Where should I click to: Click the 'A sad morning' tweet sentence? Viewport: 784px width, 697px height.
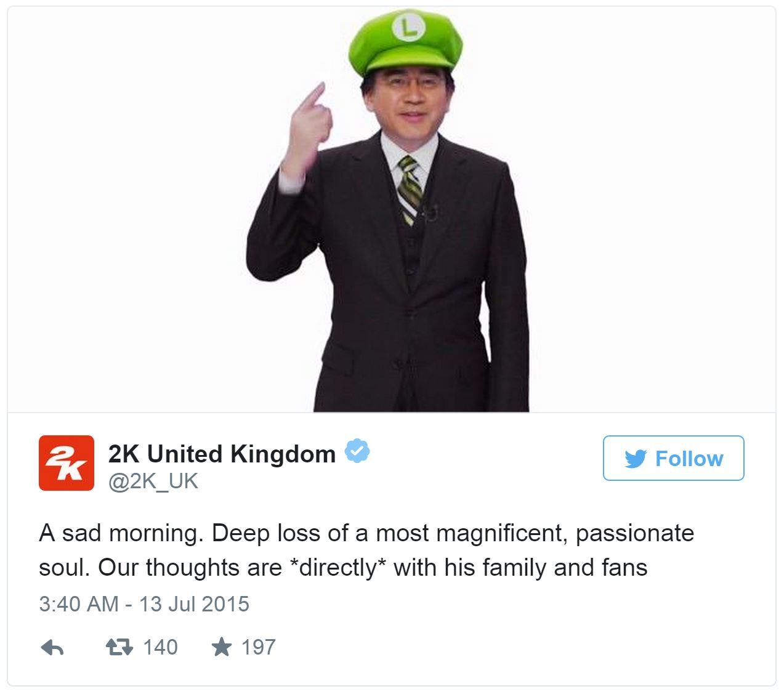121,533
